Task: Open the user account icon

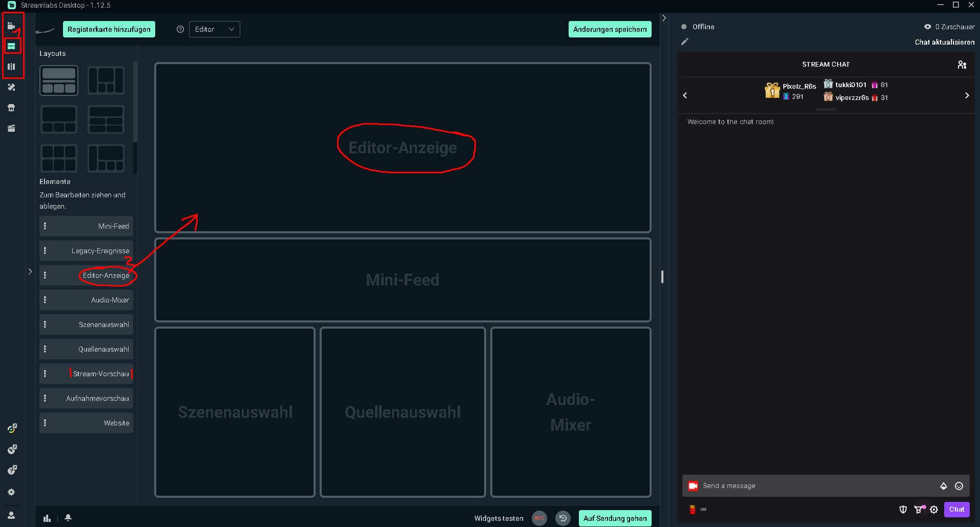Action: point(11,515)
